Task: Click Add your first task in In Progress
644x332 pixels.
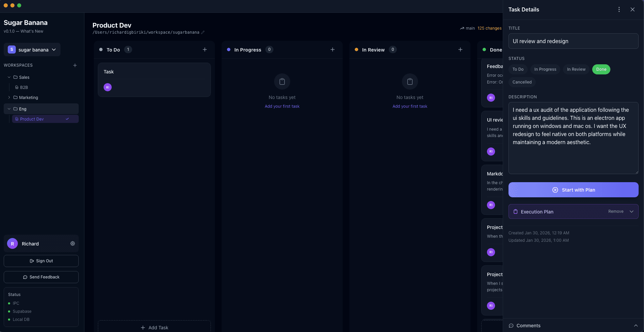Action: coord(282,106)
